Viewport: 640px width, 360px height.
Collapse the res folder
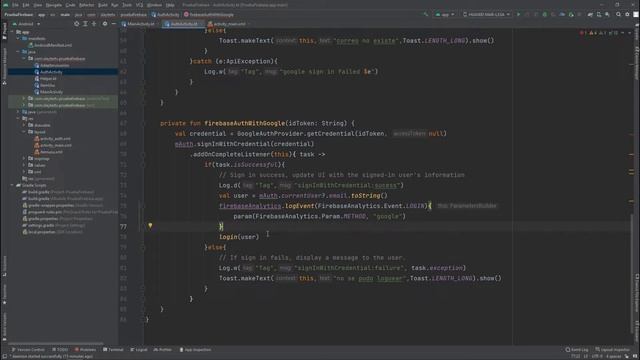pyautogui.click(x=18, y=118)
